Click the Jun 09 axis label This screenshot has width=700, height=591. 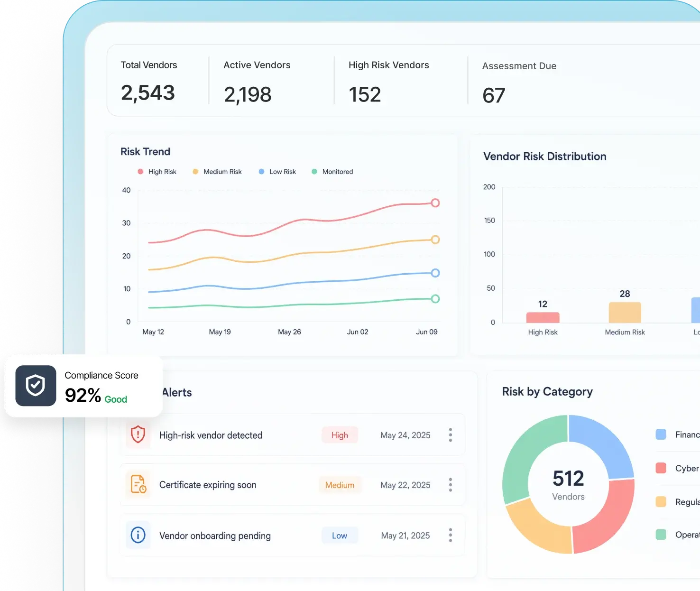(427, 332)
